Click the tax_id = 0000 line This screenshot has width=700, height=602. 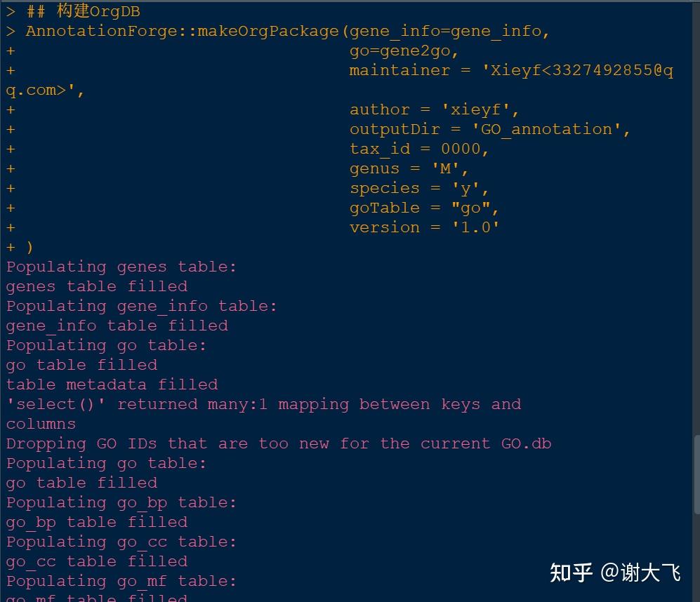pyautogui.click(x=419, y=149)
